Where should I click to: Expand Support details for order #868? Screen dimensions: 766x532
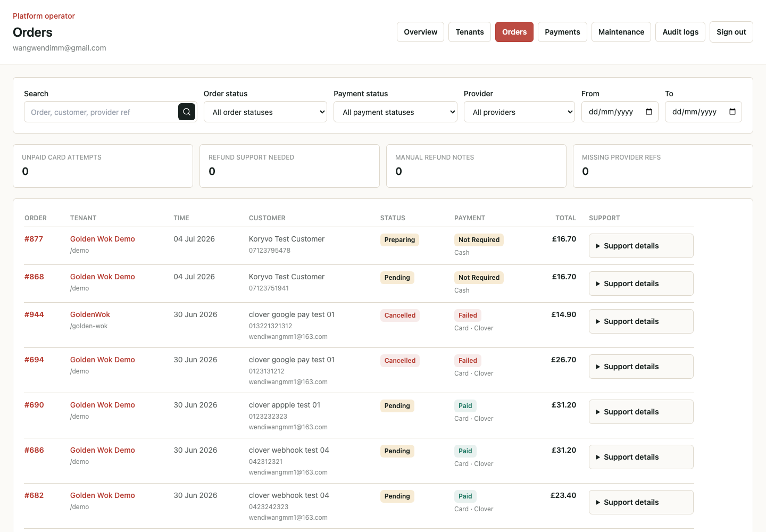(641, 284)
